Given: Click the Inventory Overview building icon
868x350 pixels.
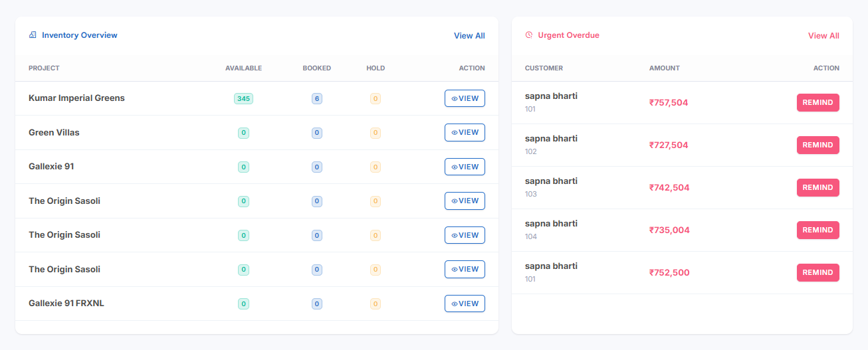Looking at the screenshot, I should tap(33, 35).
